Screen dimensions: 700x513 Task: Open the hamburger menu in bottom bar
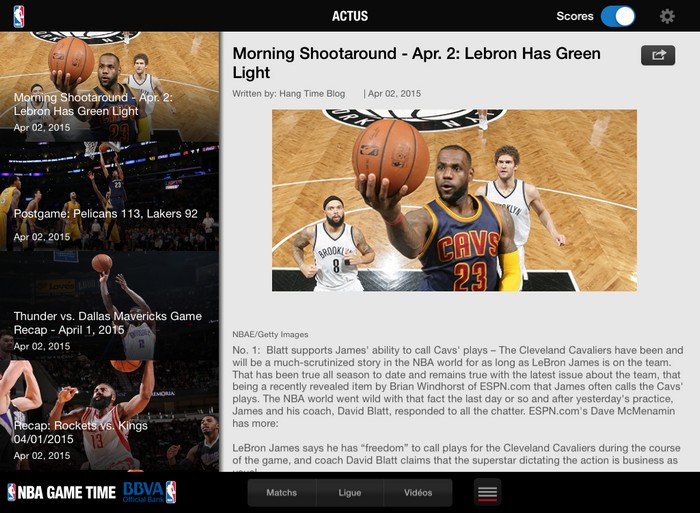click(487, 492)
